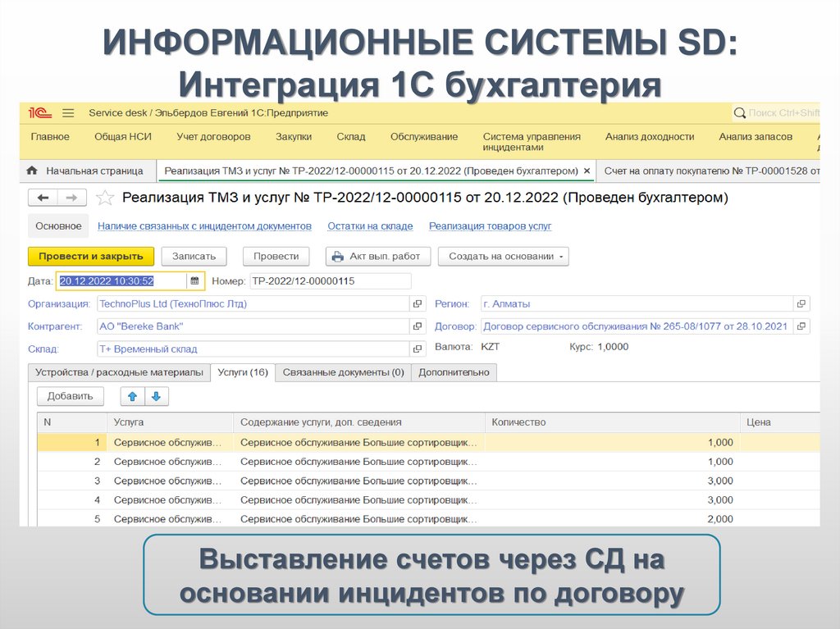Open the Анализ доходности menu section

[x=650, y=137]
